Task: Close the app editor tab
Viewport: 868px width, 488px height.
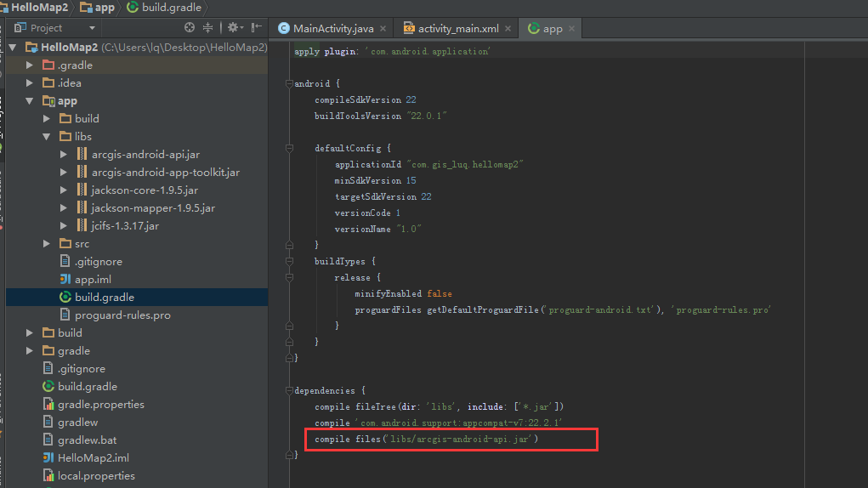Action: (x=571, y=29)
